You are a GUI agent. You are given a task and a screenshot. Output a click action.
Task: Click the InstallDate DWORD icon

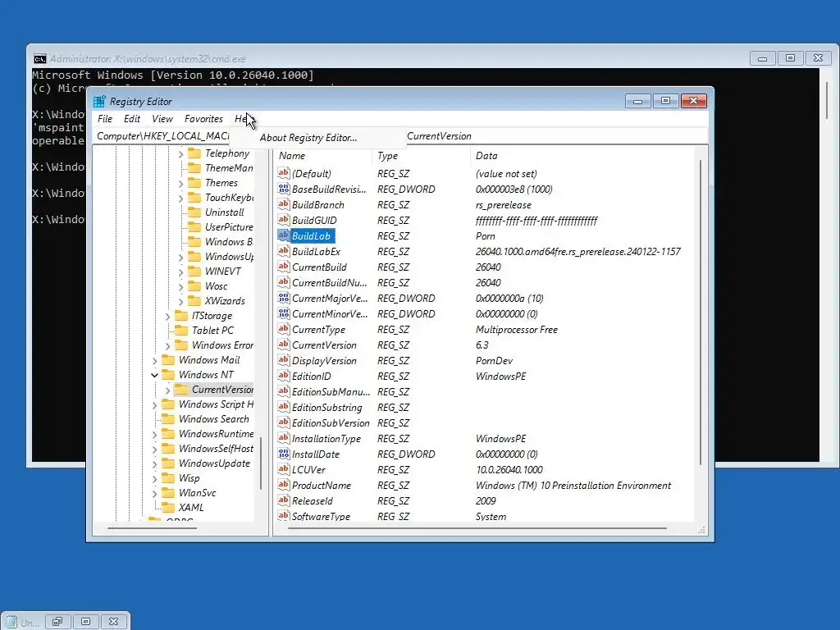(283, 453)
